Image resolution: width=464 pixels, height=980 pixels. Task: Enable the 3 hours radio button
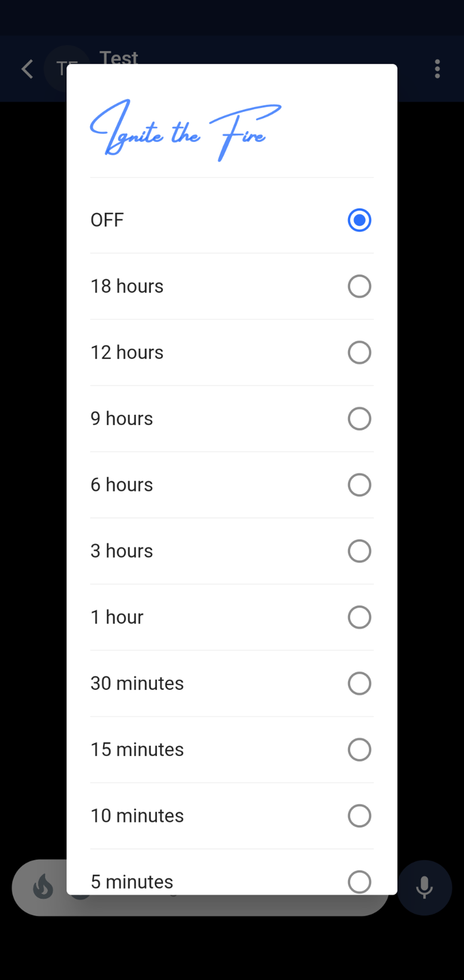coord(359,551)
